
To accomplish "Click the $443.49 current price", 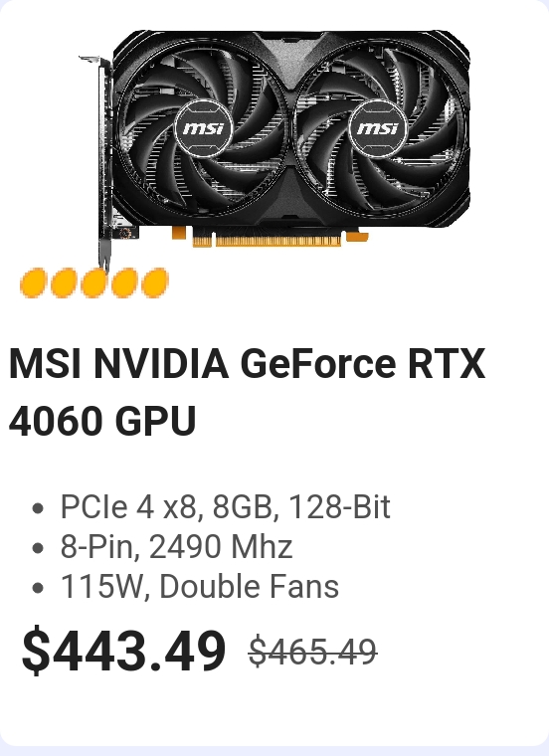I will point(123,650).
